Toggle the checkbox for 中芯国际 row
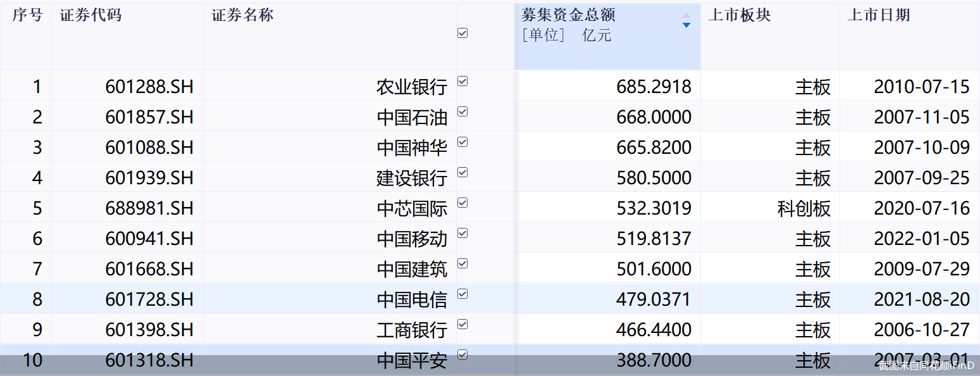980x376 pixels. 462,203
